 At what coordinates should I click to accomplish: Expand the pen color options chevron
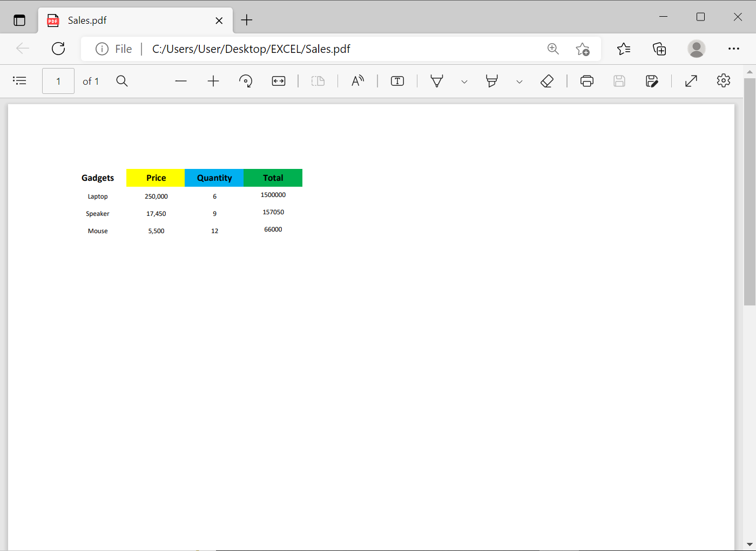click(x=464, y=81)
